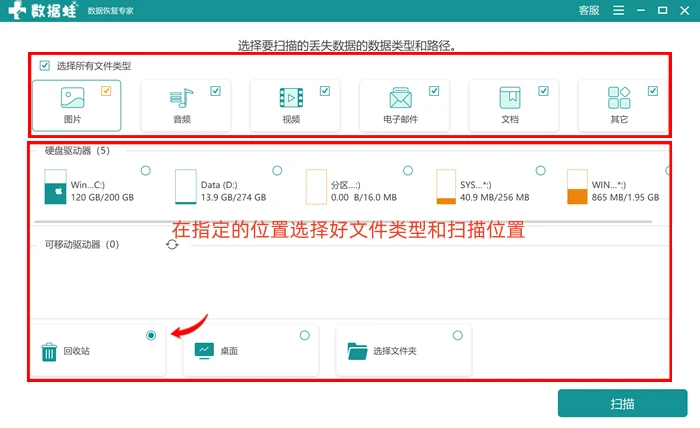700x428 pixels.
Task: Click the 选择文件夹 folder icon
Action: [357, 351]
